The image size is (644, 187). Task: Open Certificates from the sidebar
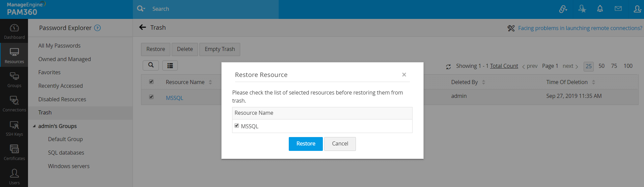click(x=14, y=152)
